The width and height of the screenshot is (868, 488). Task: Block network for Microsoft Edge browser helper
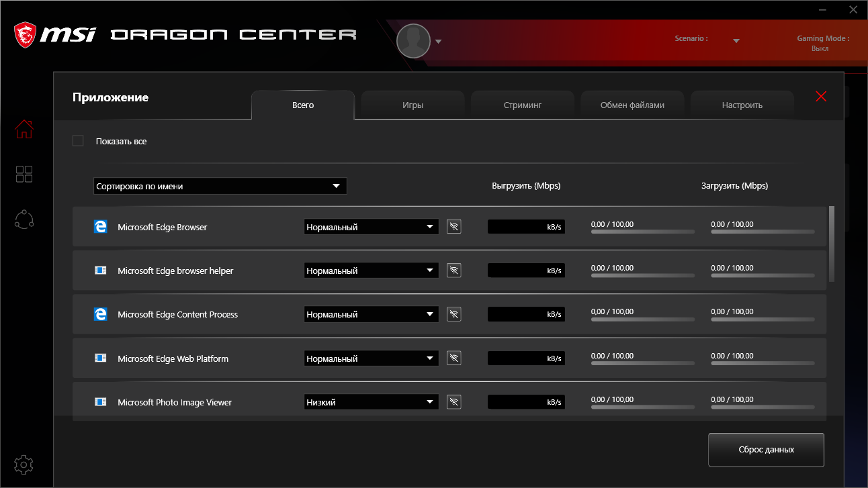click(x=454, y=271)
